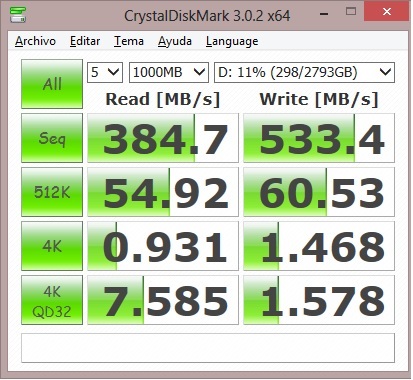413x380 pixels.
Task: Open the Editar menu
Action: click(85, 41)
